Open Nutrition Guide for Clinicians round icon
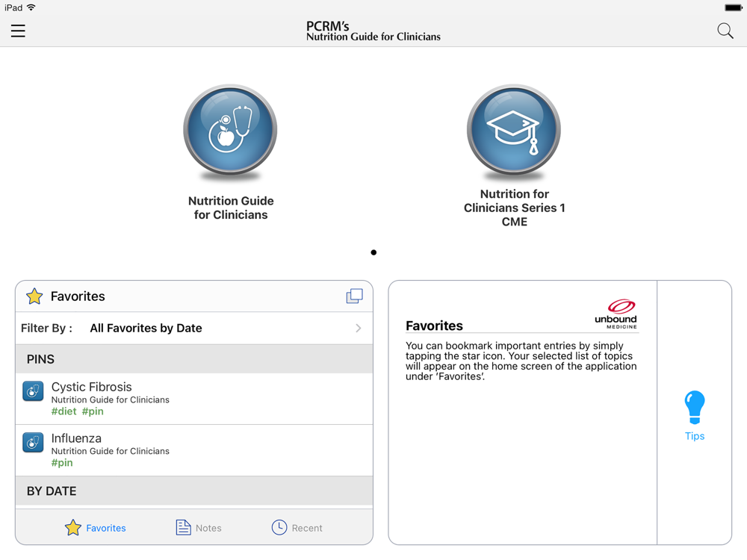 coord(230,130)
